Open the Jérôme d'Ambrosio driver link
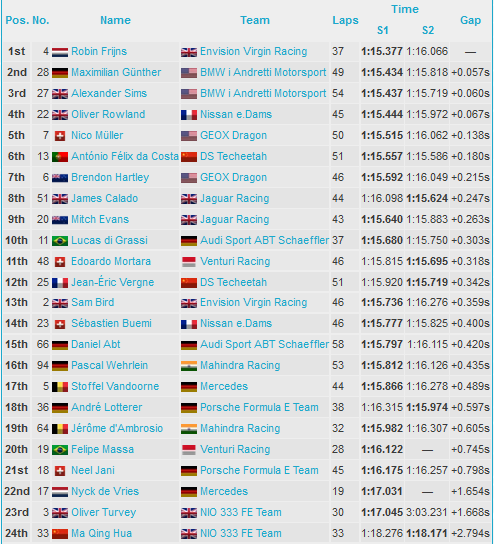 click(117, 428)
